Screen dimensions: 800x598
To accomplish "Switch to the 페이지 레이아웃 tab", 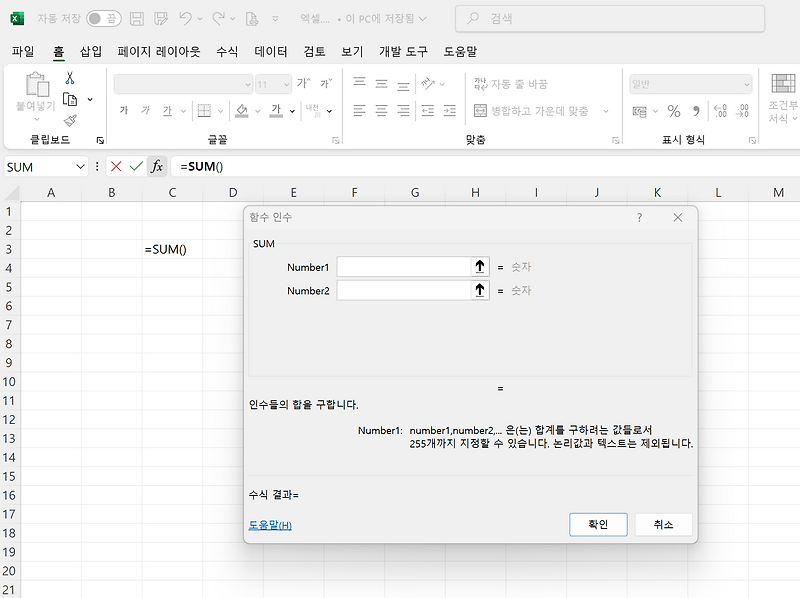I will click(x=159, y=52).
